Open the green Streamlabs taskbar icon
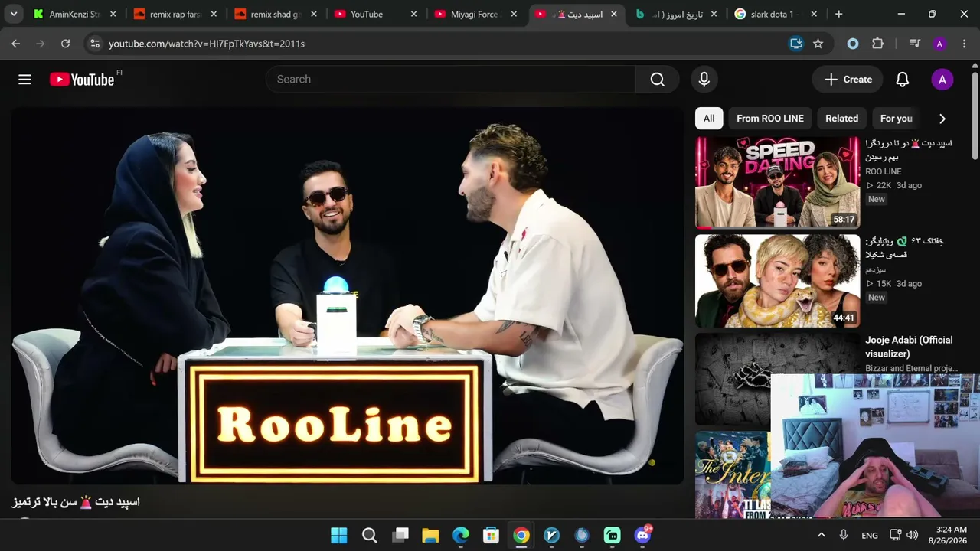 click(x=612, y=535)
